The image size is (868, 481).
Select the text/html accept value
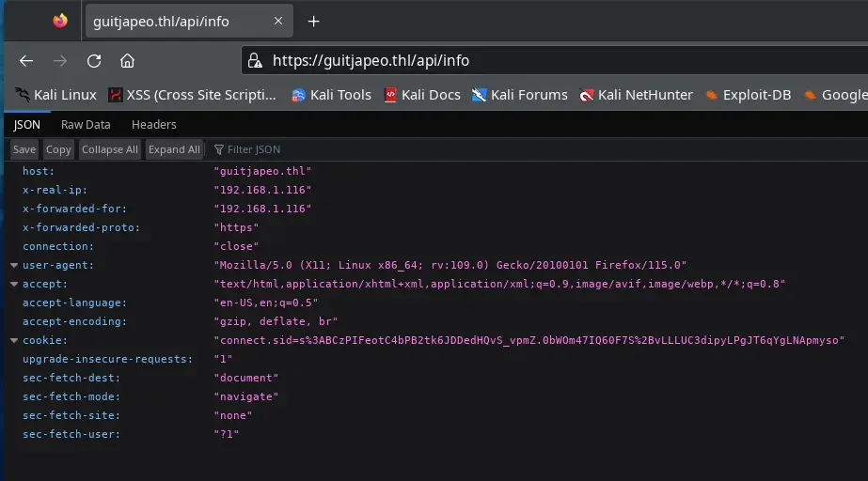click(x=499, y=284)
